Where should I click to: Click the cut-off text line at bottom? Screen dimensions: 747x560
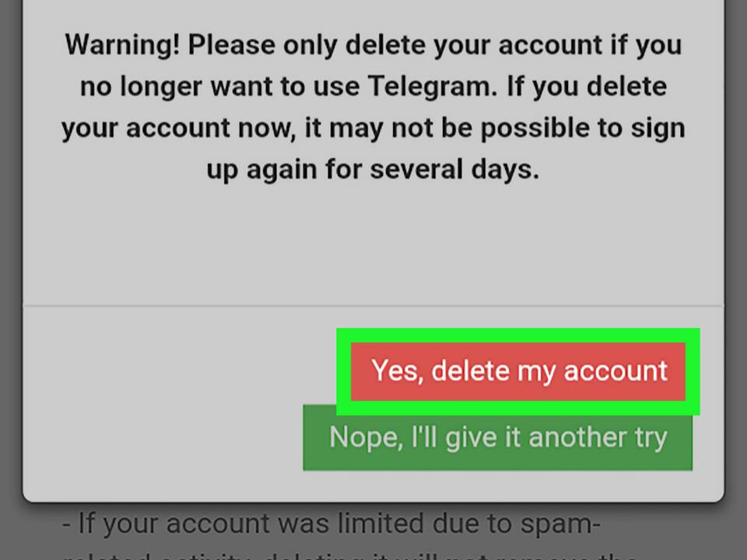tap(350, 555)
